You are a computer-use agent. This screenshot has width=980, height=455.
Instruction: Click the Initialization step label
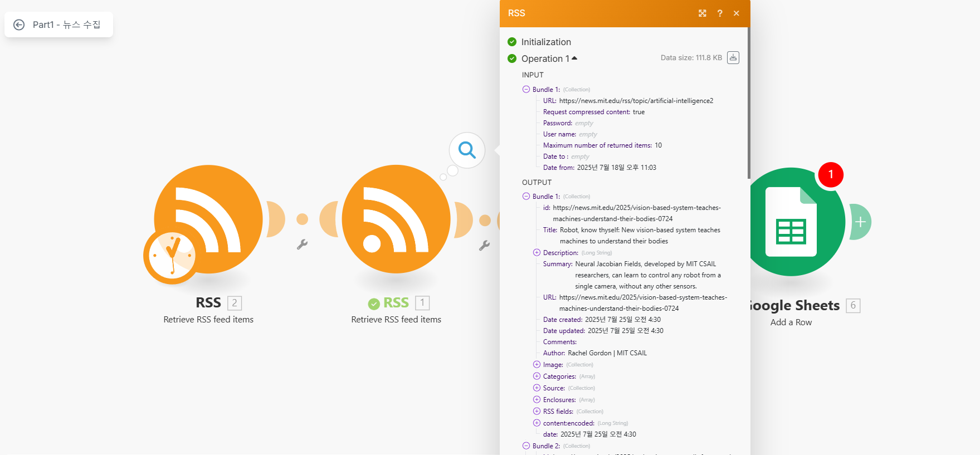(546, 42)
